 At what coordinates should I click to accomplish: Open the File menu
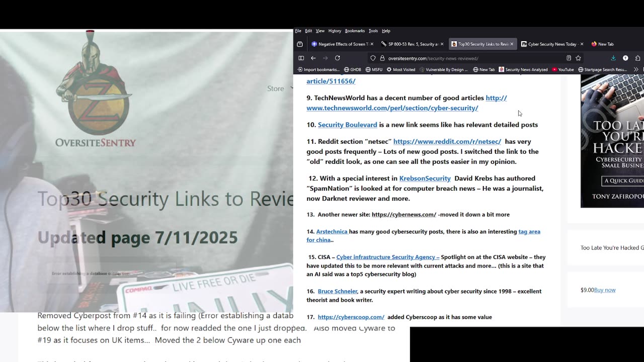click(x=298, y=31)
